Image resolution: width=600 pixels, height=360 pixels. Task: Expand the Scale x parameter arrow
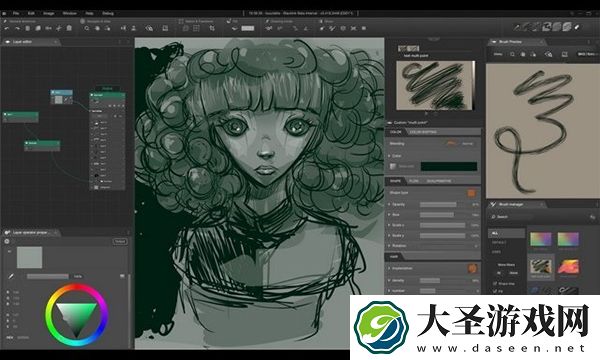(390, 225)
